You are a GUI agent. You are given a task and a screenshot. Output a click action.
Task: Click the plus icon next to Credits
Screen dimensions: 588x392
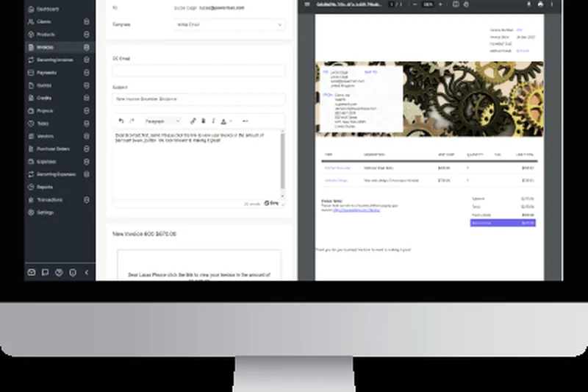pyautogui.click(x=87, y=98)
